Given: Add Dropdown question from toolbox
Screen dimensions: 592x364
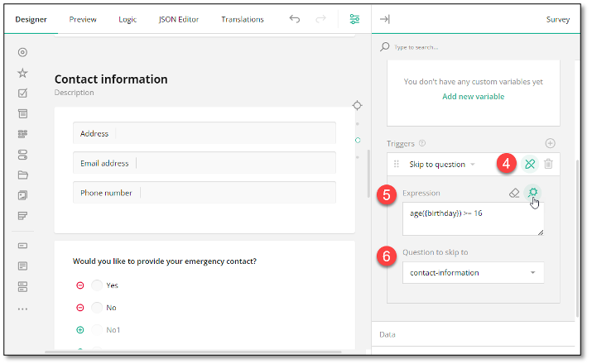Looking at the screenshot, I should [22, 113].
